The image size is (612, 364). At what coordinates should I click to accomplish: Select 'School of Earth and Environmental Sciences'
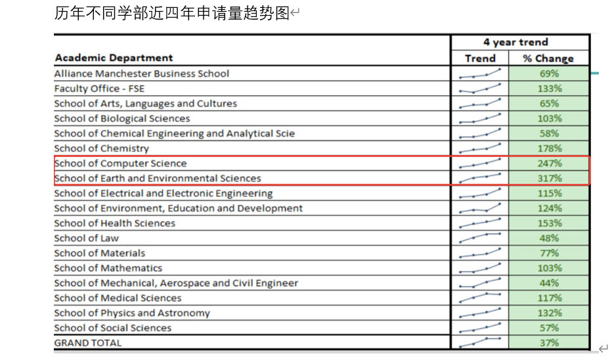coord(158,178)
